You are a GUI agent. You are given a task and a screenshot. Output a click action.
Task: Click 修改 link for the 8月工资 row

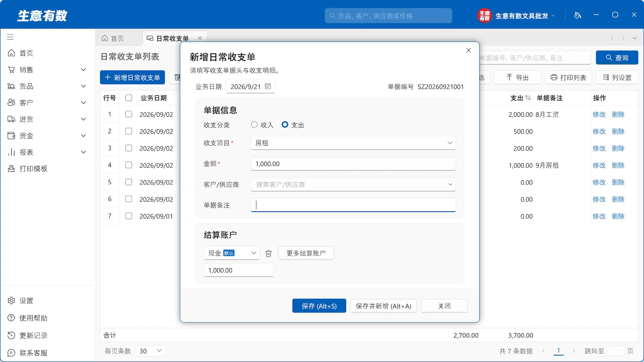click(x=599, y=114)
